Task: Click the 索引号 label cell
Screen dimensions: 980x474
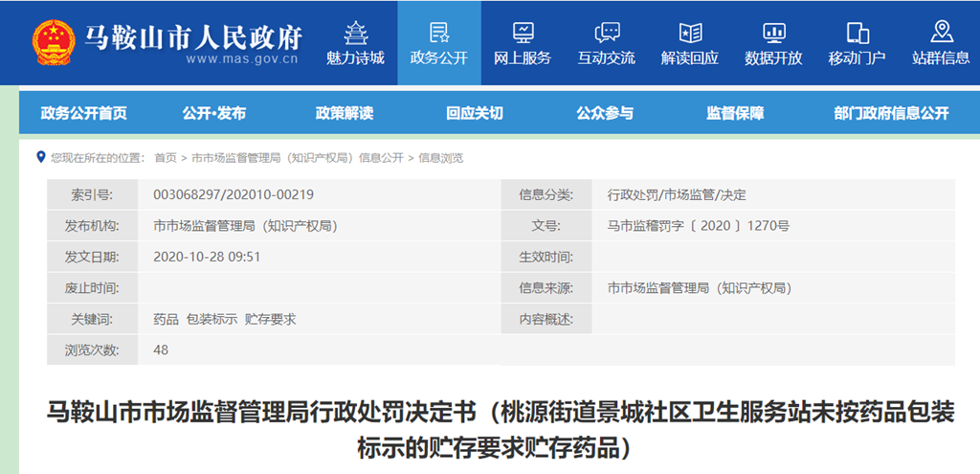Action: point(93,194)
